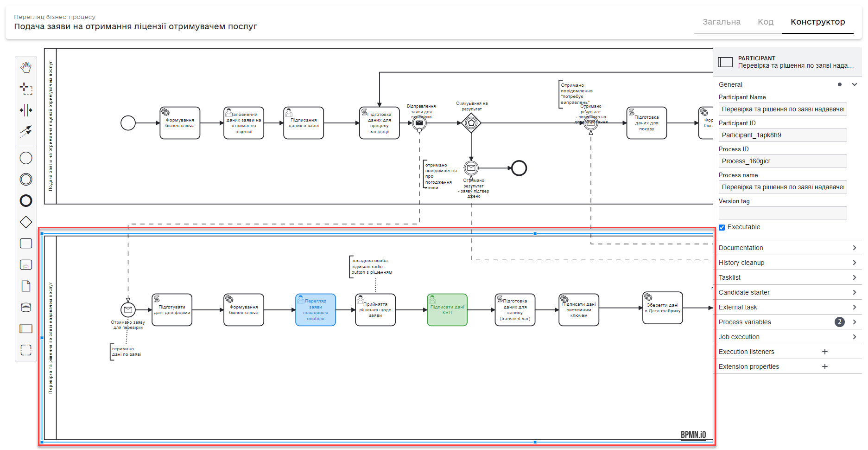
Task: Toggle the Executable checkbox
Action: 722,227
